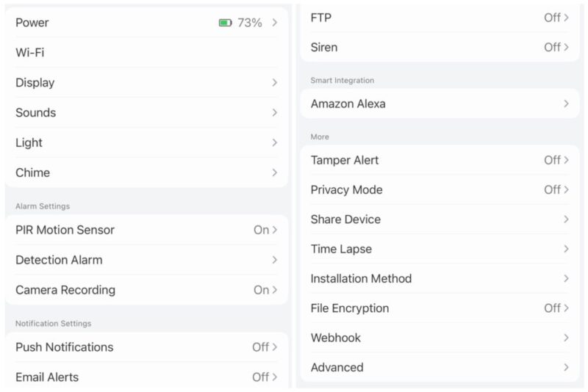Change the Siren Off setting
This screenshot has width=588, height=392.
[556, 47]
